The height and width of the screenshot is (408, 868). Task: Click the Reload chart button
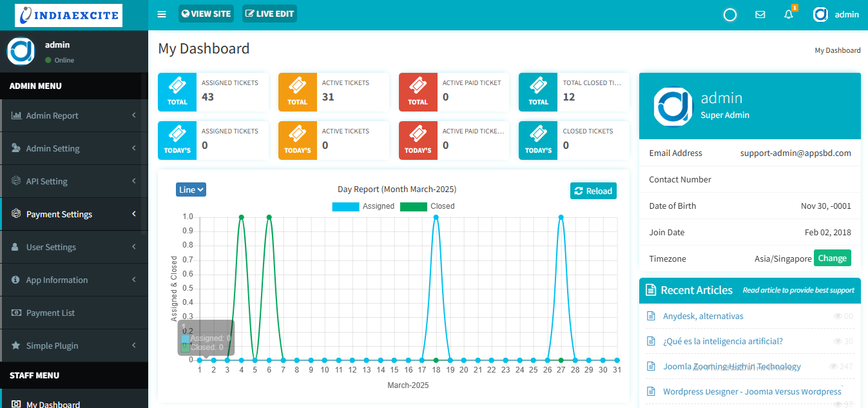tap(593, 191)
